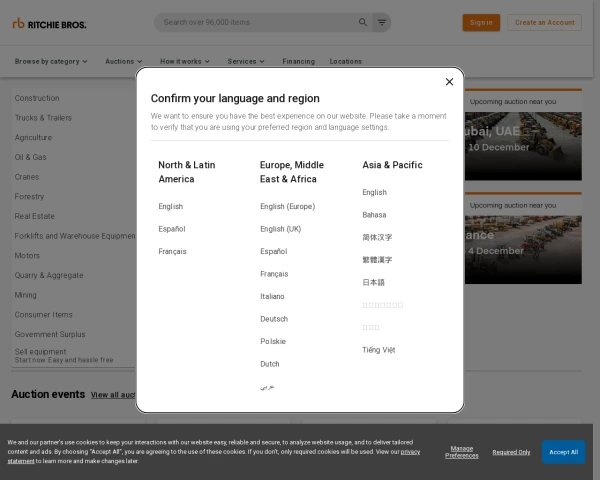Viewport: 600px width, 480px height.
Task: Expand the Auctions menu
Action: pyautogui.click(x=124, y=61)
